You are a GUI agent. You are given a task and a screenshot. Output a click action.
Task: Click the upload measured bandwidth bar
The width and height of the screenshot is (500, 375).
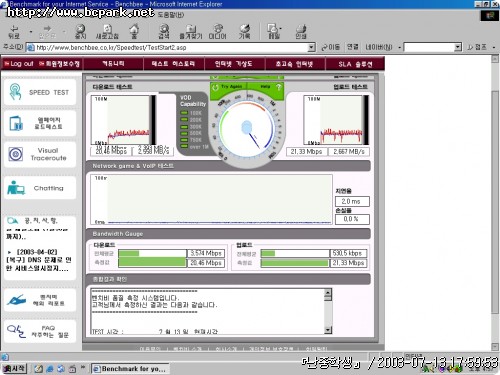[x=295, y=263]
